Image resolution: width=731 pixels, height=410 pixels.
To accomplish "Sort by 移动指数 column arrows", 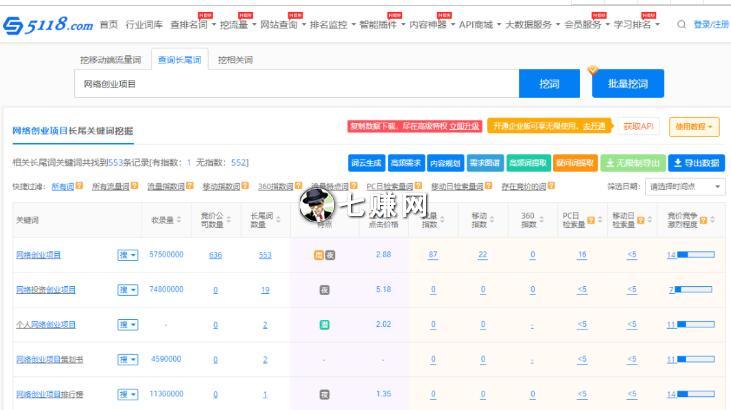I will 492,220.
